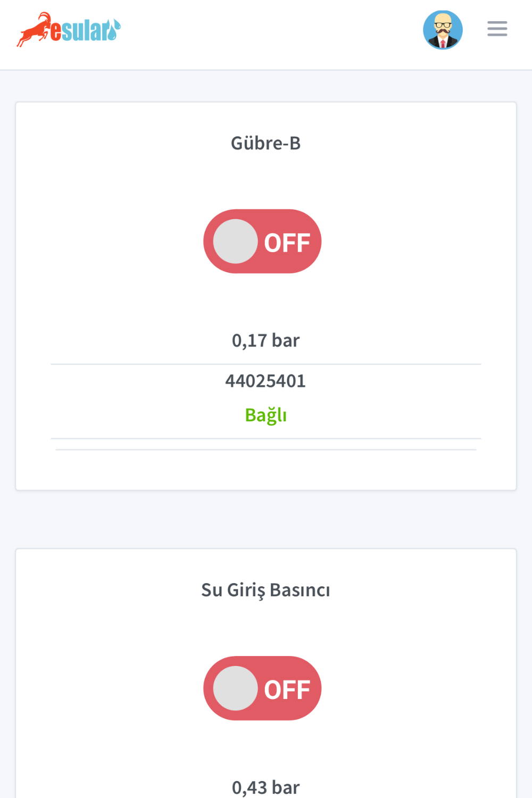Click the 0,17 bar pressure reading
532x798 pixels.
click(x=265, y=340)
